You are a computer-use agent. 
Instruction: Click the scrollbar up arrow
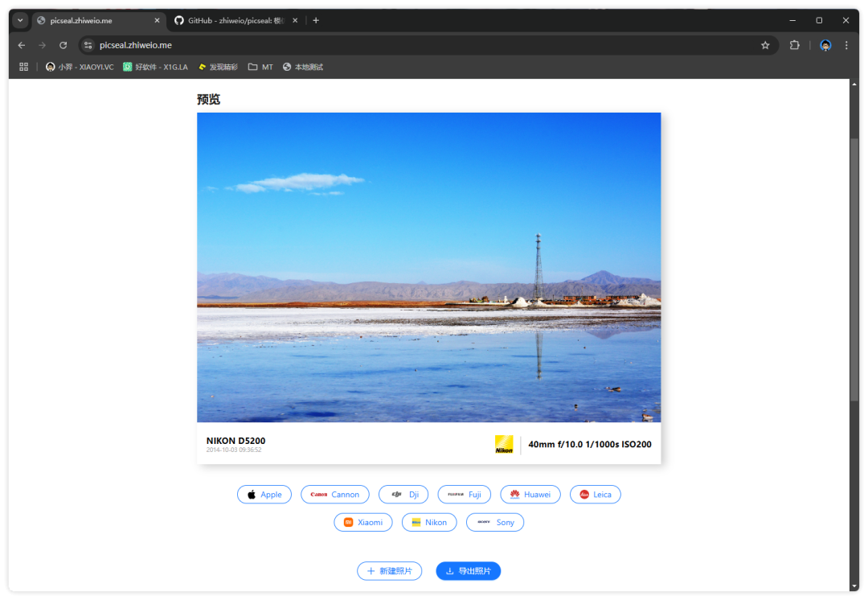tap(854, 84)
